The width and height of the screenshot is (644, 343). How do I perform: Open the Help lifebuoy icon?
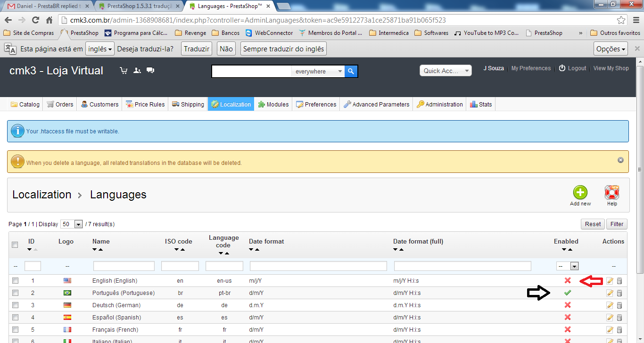[612, 193]
